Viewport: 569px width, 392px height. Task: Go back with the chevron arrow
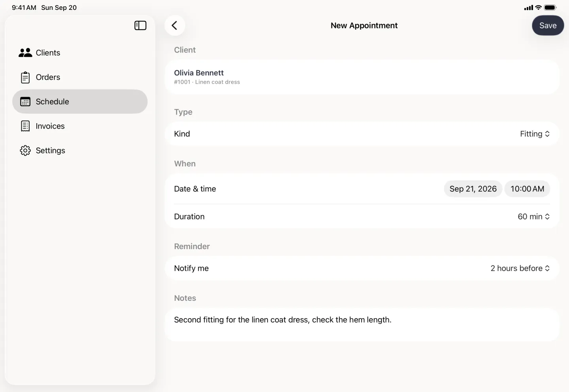click(175, 26)
